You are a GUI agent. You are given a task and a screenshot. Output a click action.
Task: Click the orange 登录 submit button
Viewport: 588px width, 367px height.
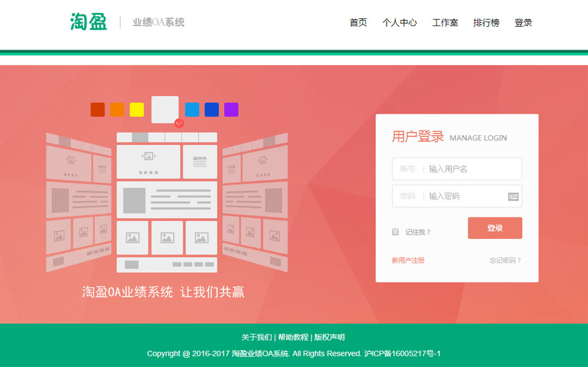(x=495, y=228)
